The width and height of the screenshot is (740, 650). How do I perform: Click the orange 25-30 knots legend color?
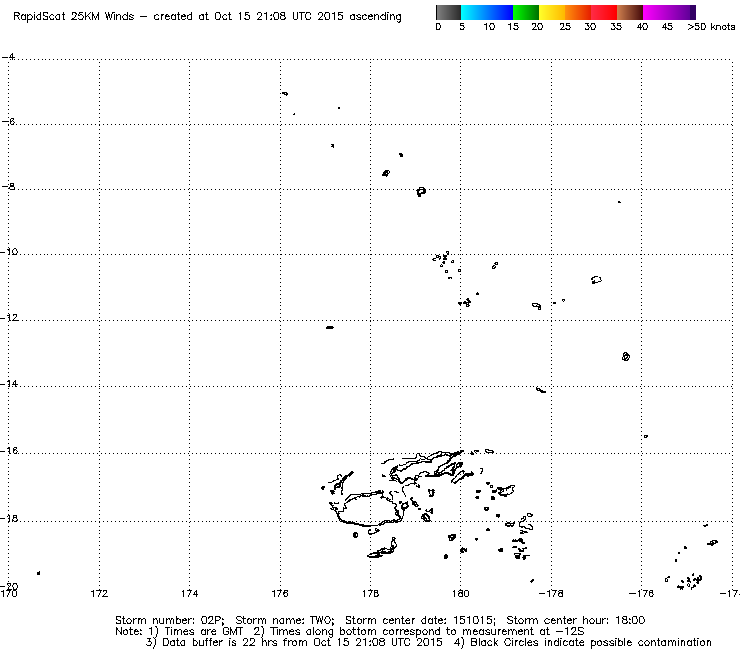(578, 12)
